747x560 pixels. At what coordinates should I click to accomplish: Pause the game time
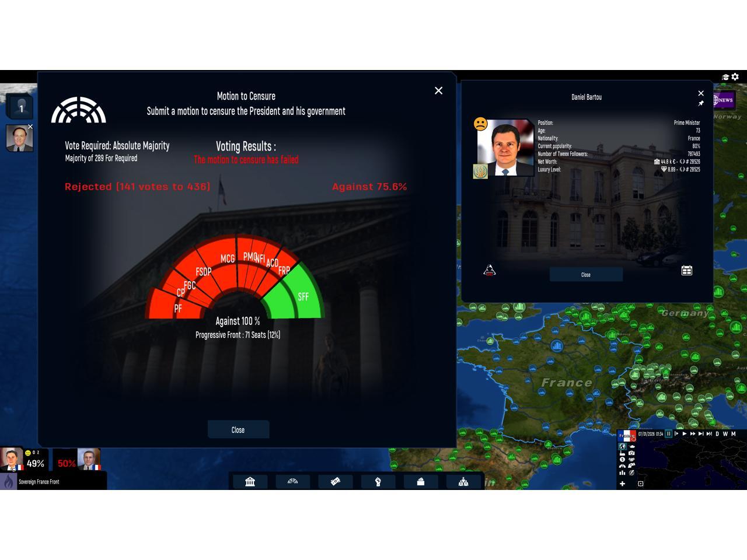669,434
